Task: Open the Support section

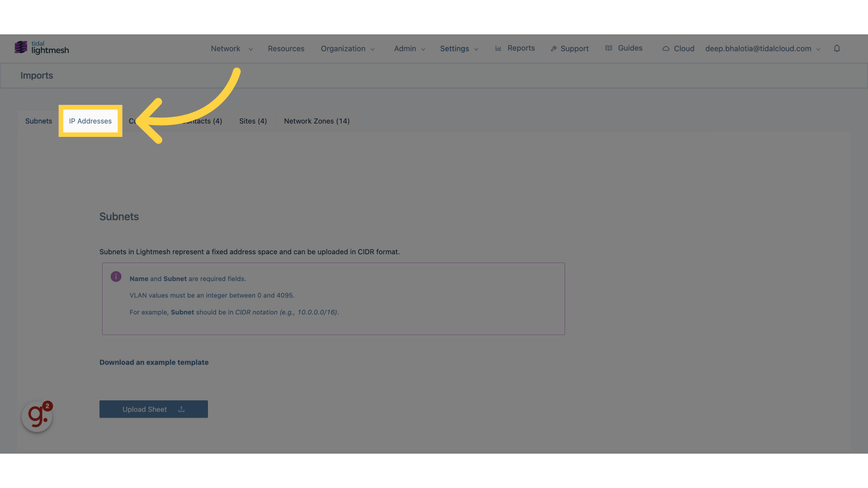Action: coord(569,48)
